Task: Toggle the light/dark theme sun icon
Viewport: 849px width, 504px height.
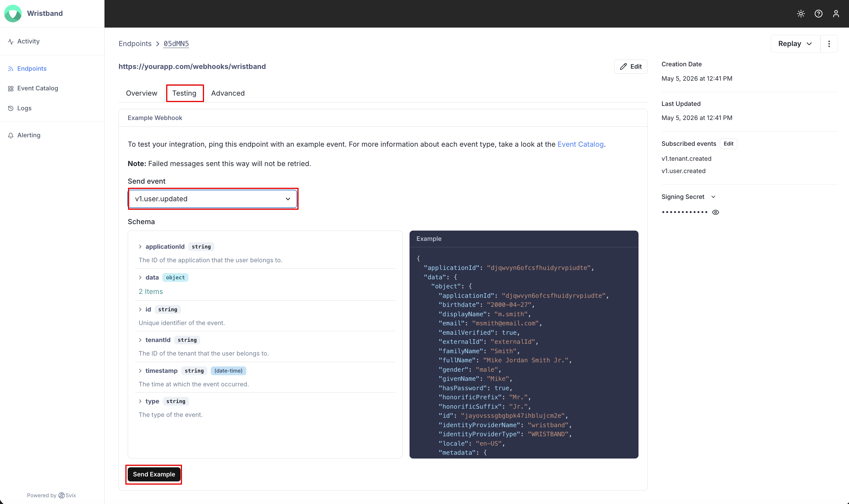Action: [801, 13]
